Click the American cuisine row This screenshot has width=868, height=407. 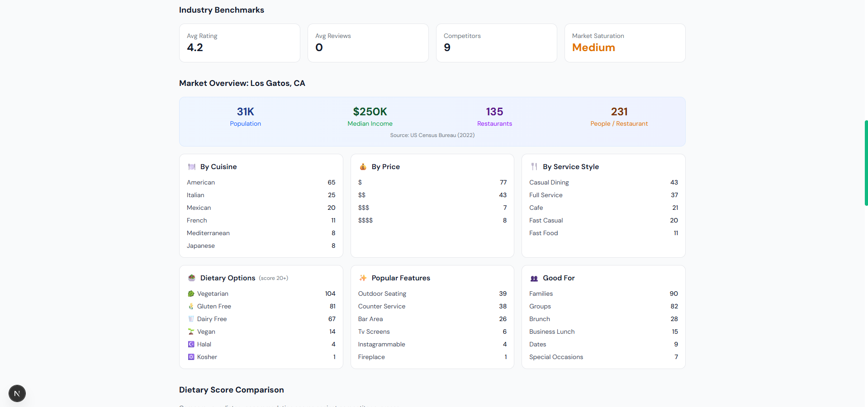[261, 183]
